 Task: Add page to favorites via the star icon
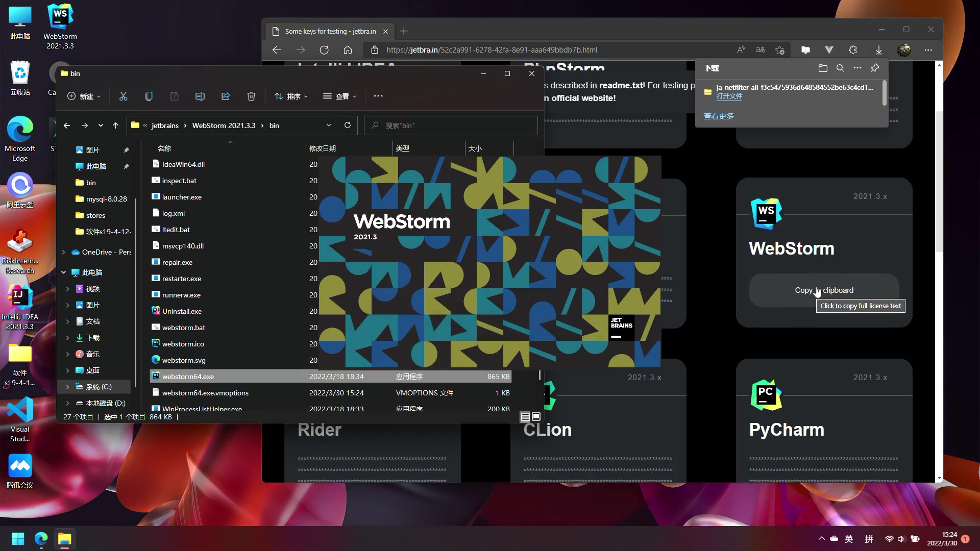point(779,49)
